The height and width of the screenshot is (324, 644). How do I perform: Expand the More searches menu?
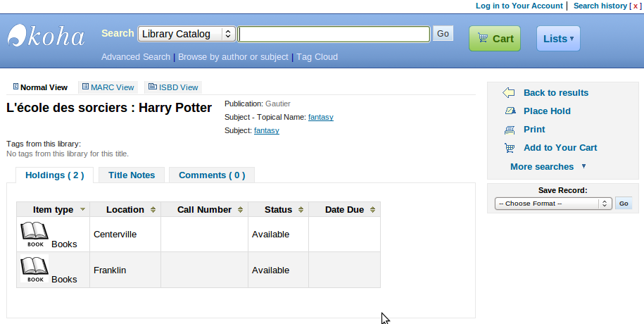[548, 167]
